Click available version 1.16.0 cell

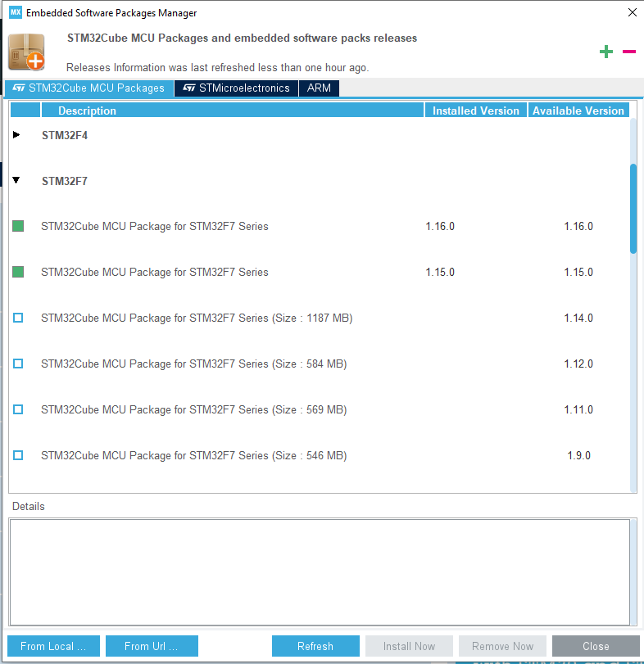578,226
